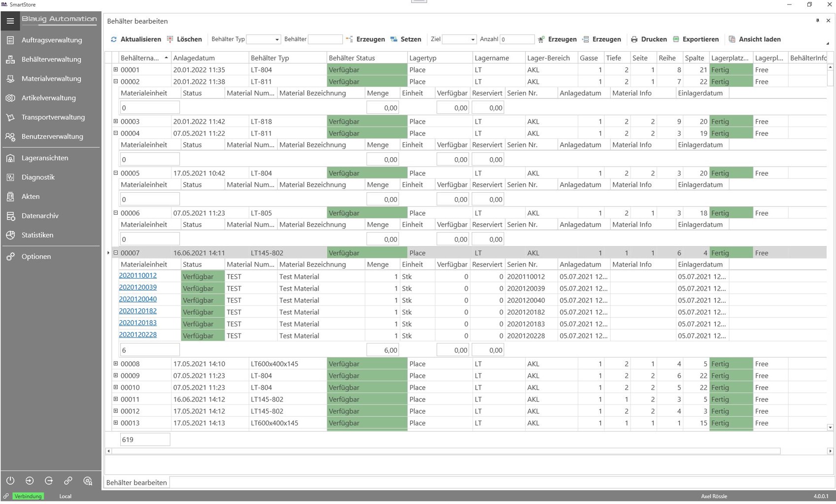Select the Behälter bearbeiten bottom tab
The width and height of the screenshot is (836, 504).
(x=136, y=482)
